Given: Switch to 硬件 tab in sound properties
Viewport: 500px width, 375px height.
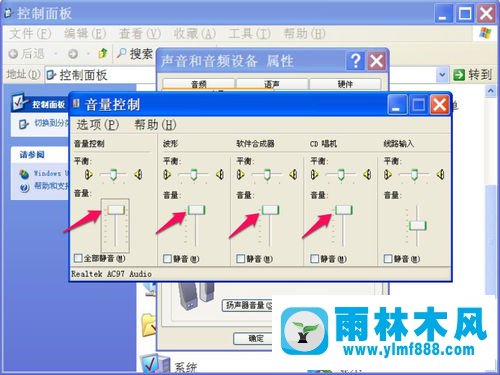Looking at the screenshot, I should click(x=345, y=84).
